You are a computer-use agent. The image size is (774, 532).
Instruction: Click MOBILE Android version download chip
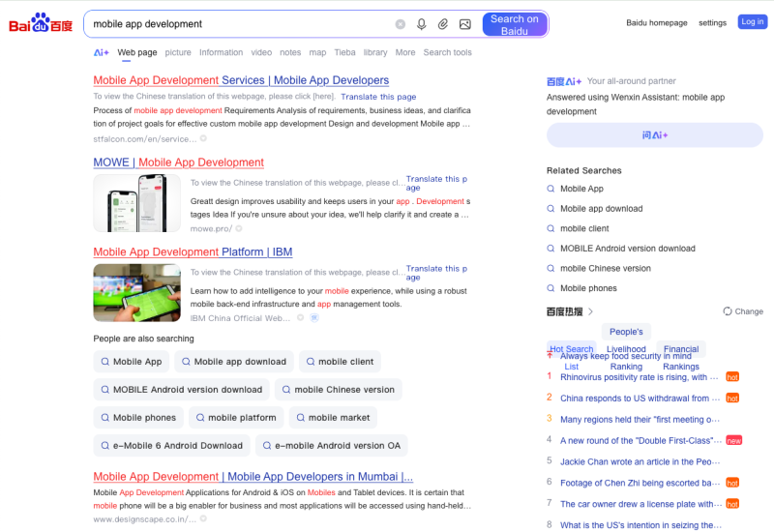181,390
